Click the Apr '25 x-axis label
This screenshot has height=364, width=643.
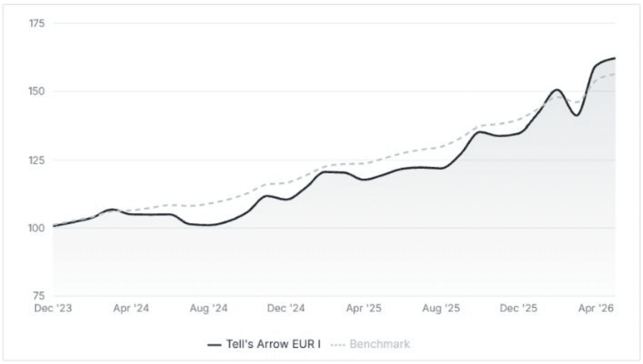[364, 308]
